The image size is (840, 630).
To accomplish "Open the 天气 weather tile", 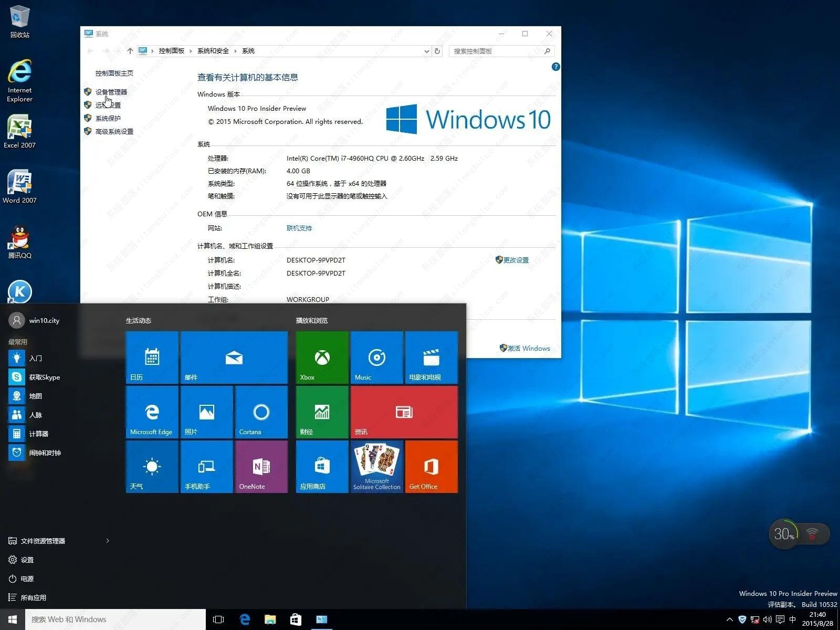I will pyautogui.click(x=152, y=466).
